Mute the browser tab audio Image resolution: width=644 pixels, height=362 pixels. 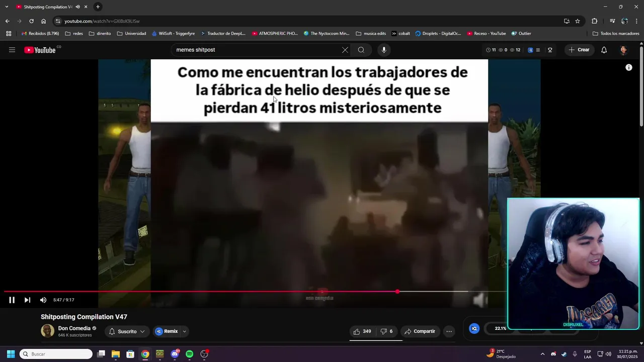(77, 7)
